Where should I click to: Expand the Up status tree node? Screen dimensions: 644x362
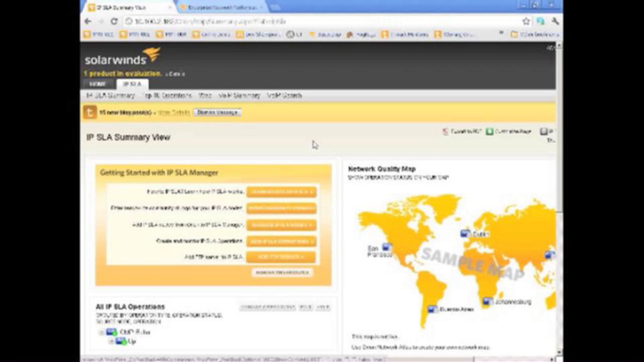(111, 341)
